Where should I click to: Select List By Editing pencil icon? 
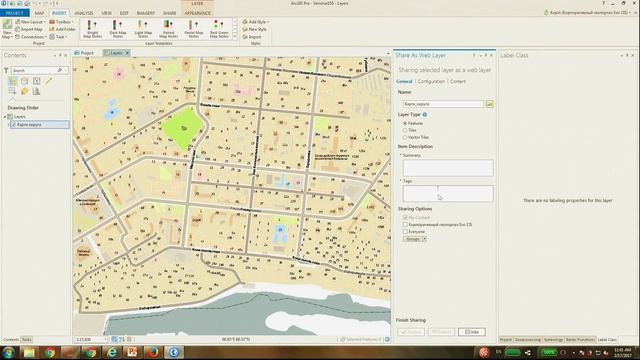click(x=49, y=81)
